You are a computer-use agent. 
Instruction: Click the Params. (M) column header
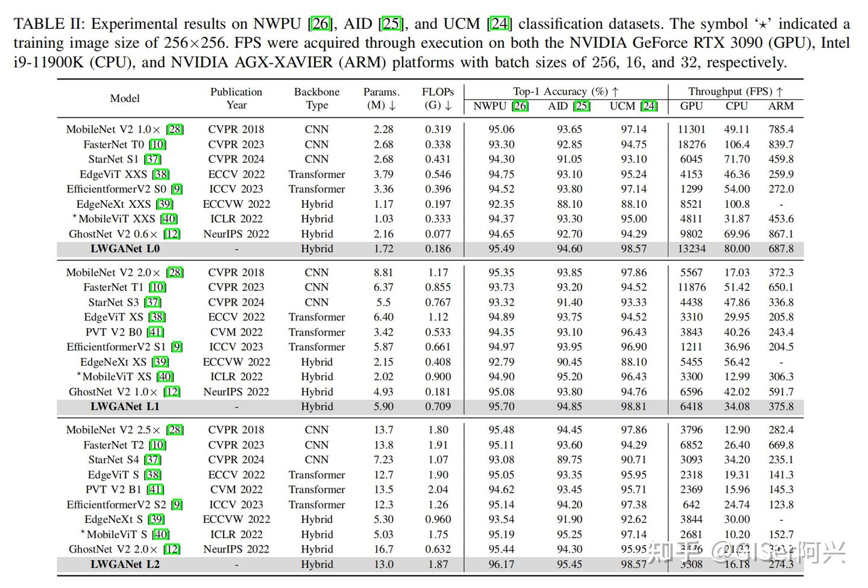pos(381,98)
